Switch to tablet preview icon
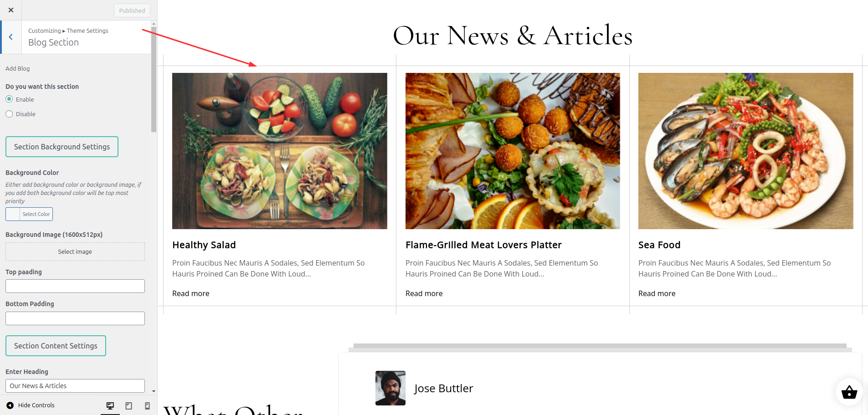The height and width of the screenshot is (415, 868). [129, 405]
